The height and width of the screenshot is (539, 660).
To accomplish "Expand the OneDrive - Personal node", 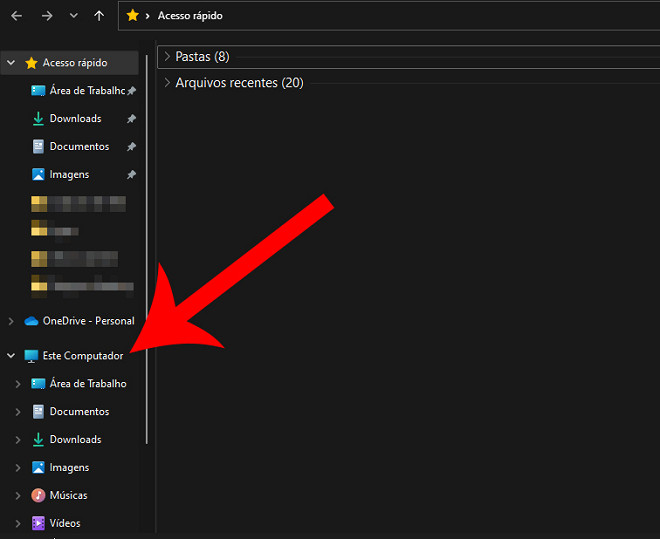I will coord(11,321).
